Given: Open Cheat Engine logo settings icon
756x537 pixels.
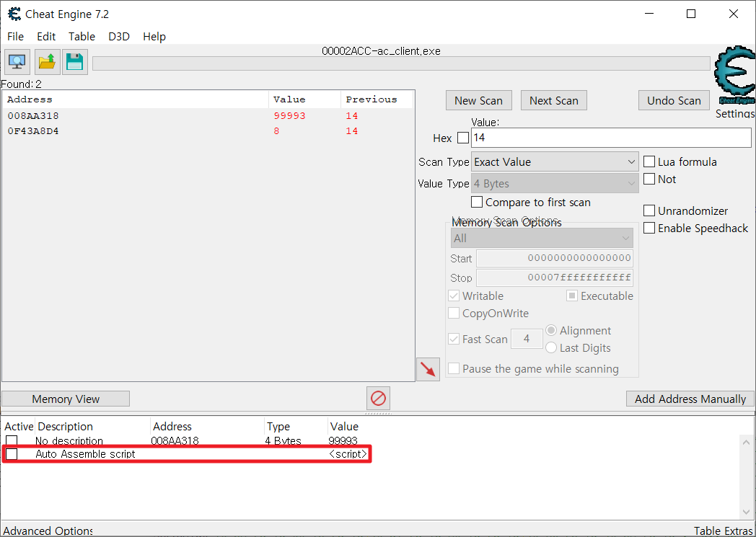Looking at the screenshot, I should pyautogui.click(x=735, y=76).
